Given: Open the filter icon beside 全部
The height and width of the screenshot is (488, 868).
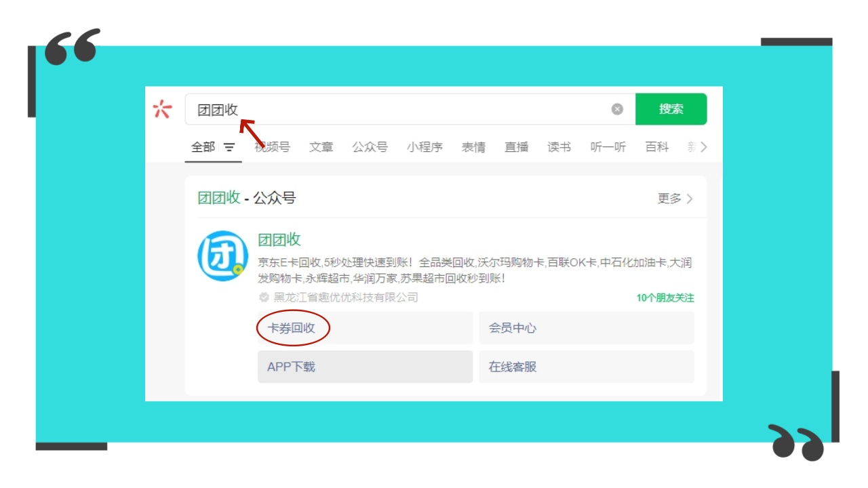Looking at the screenshot, I should 230,147.
